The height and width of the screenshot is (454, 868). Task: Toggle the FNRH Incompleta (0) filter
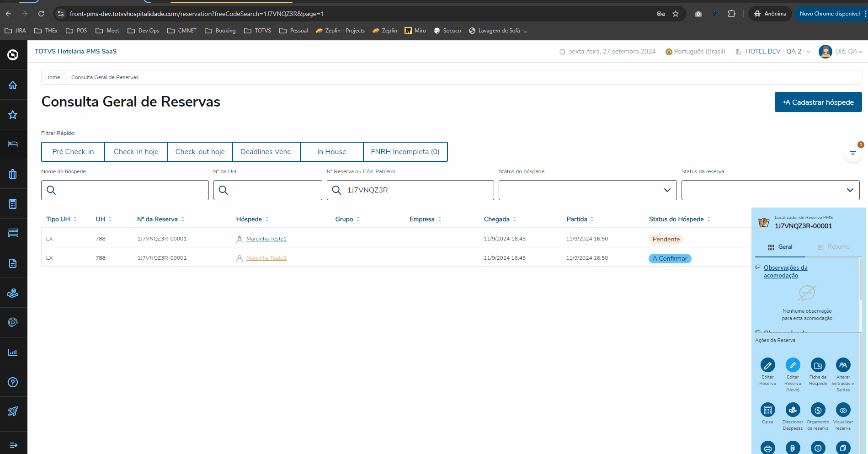point(405,152)
